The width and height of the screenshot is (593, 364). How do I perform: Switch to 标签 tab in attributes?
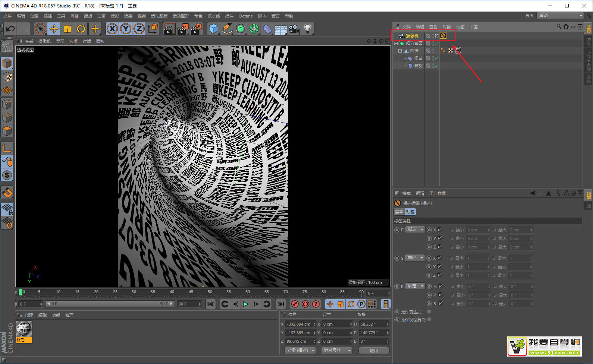pyautogui.click(x=410, y=212)
